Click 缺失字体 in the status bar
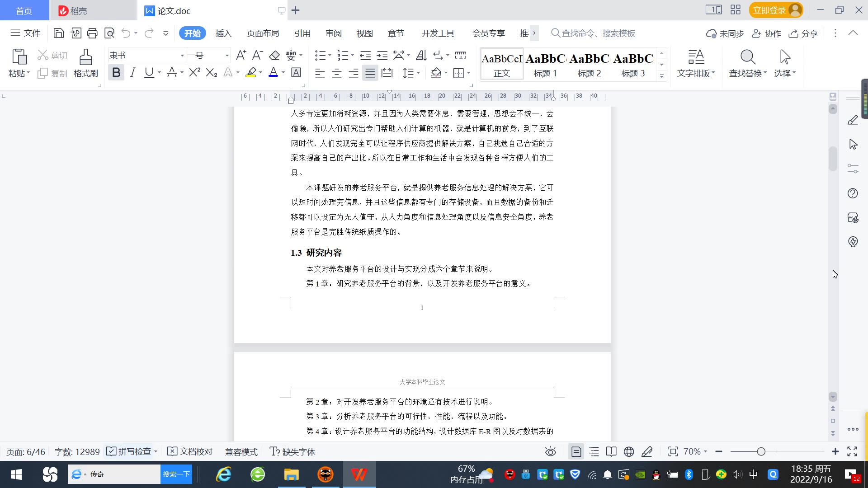The image size is (868, 488). click(292, 451)
